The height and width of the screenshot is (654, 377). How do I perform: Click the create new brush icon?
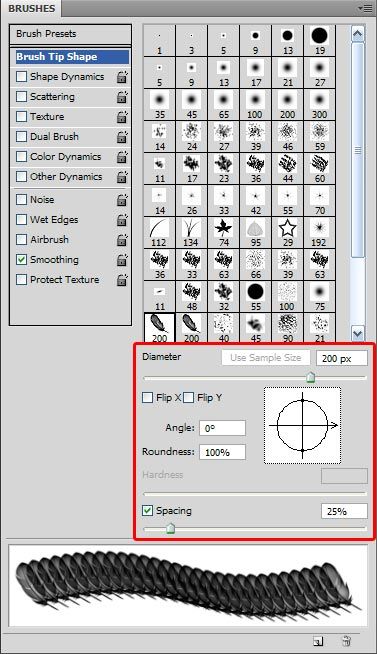(x=318, y=641)
